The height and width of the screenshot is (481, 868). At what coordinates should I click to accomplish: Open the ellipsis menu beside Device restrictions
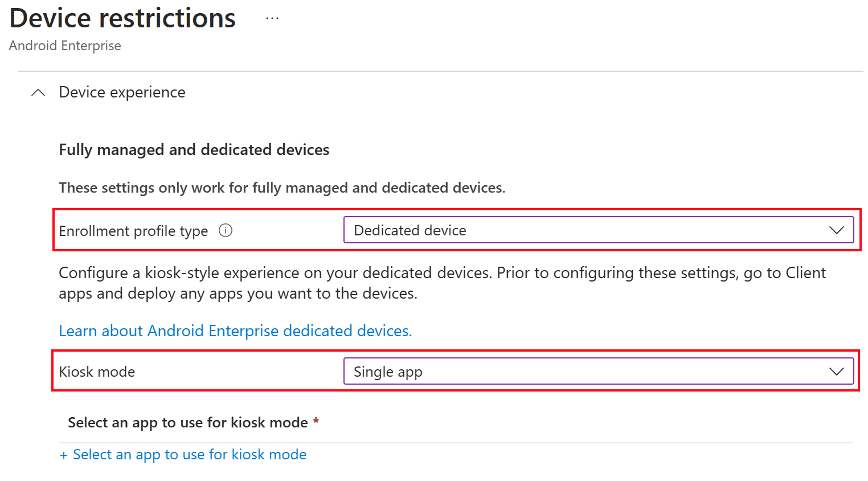pos(272,18)
